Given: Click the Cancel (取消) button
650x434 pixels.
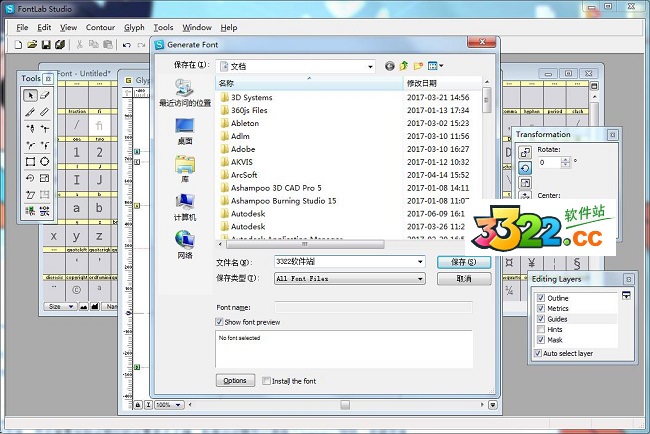Looking at the screenshot, I should (464, 279).
